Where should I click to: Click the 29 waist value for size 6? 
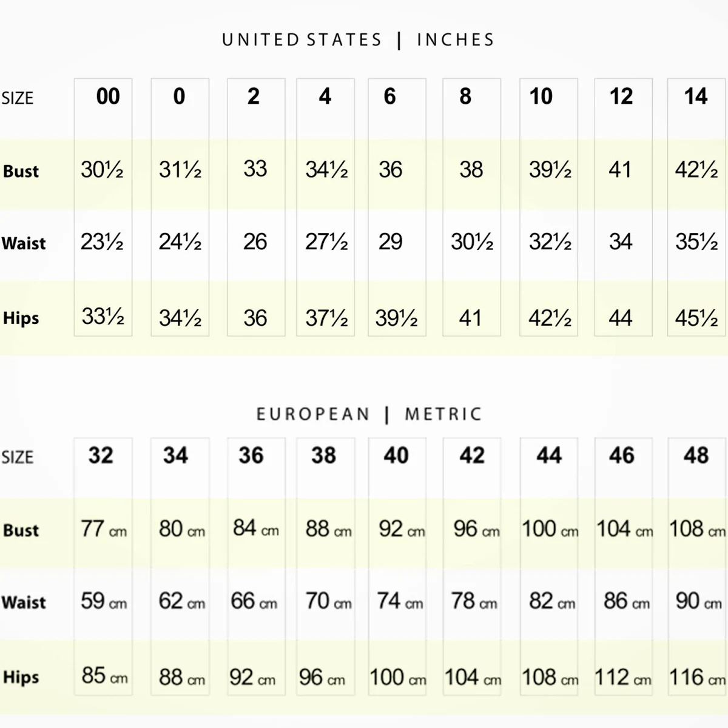coord(390,242)
